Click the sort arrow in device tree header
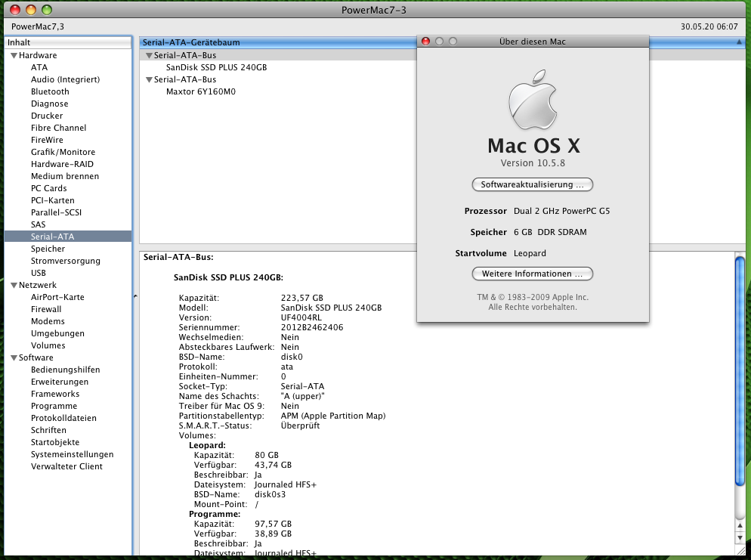 pyautogui.click(x=739, y=42)
